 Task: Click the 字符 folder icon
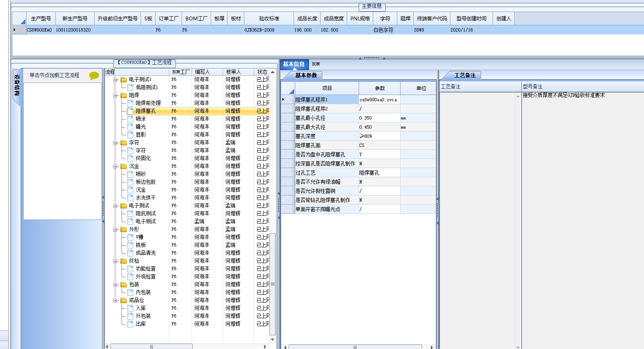pos(124,143)
